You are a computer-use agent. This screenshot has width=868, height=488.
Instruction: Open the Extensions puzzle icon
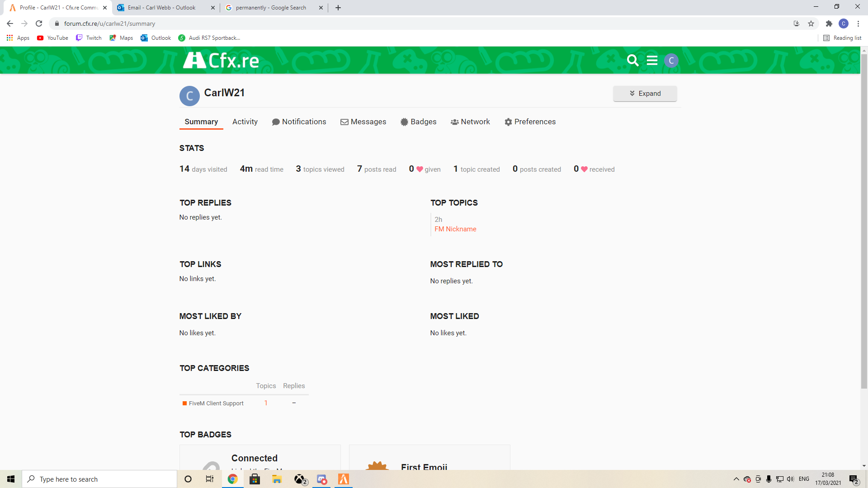(x=829, y=23)
